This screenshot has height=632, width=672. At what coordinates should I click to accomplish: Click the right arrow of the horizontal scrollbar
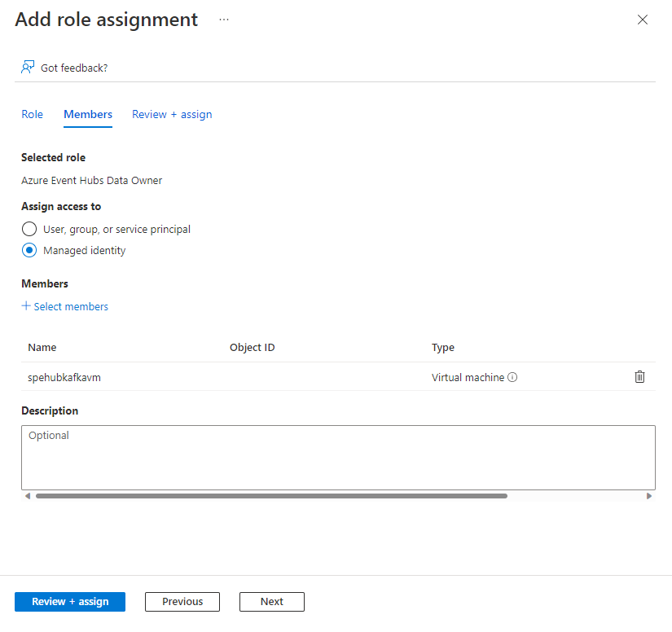[650, 495]
